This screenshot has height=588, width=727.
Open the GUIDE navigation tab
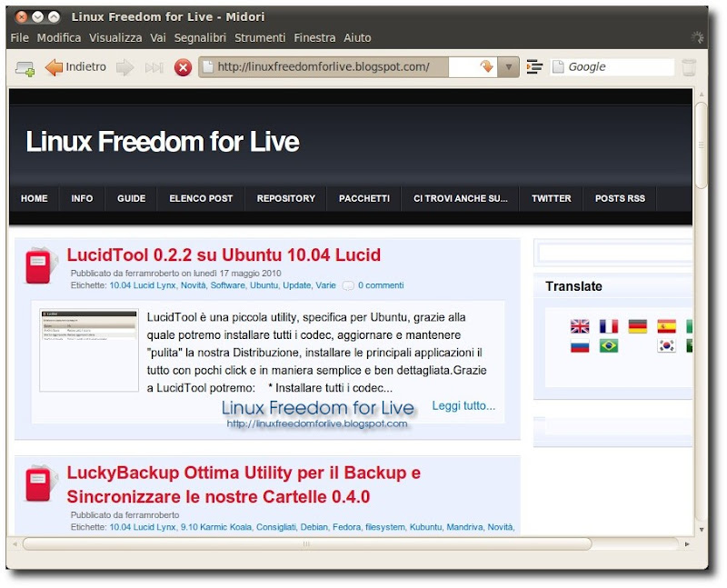(x=131, y=198)
